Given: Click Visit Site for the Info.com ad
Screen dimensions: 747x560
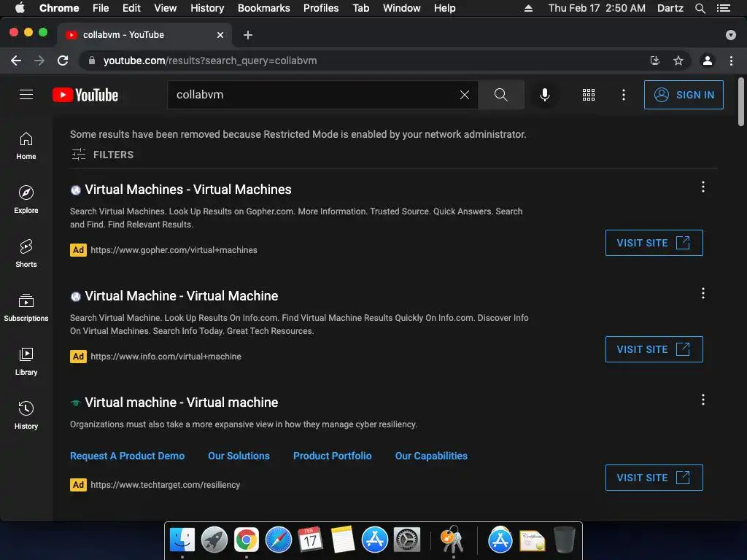Looking at the screenshot, I should point(654,349).
